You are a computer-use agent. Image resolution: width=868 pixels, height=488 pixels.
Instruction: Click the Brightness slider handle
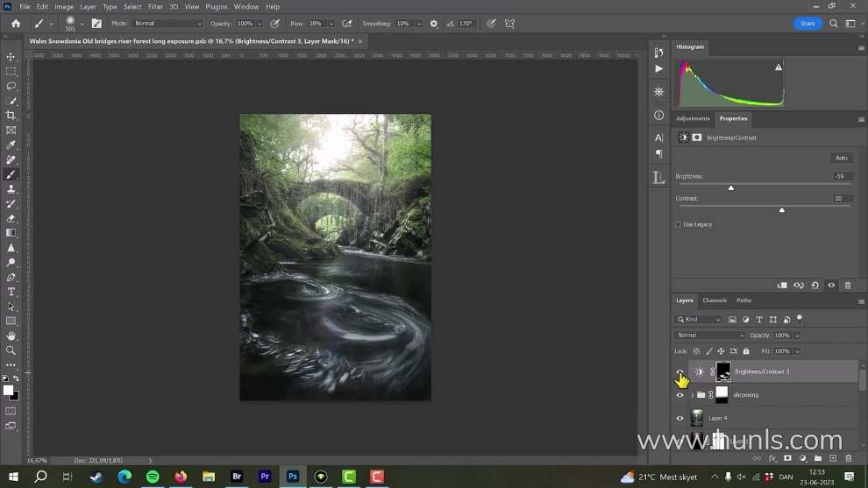tap(731, 187)
